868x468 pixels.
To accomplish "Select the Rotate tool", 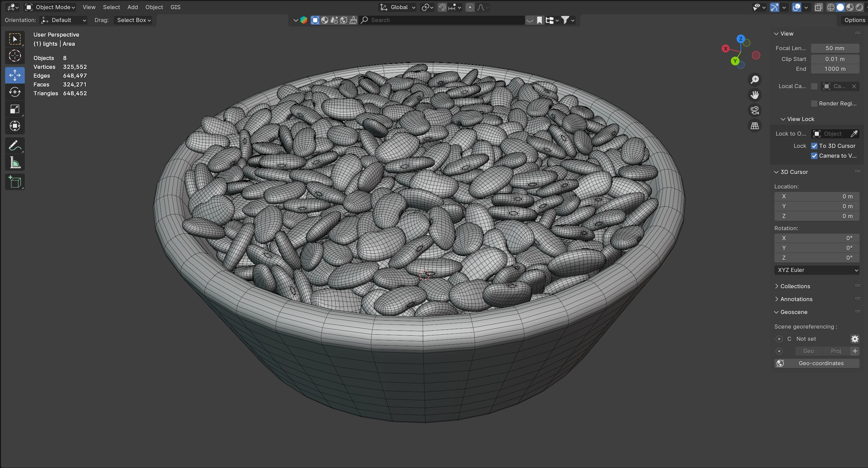I will coord(15,92).
